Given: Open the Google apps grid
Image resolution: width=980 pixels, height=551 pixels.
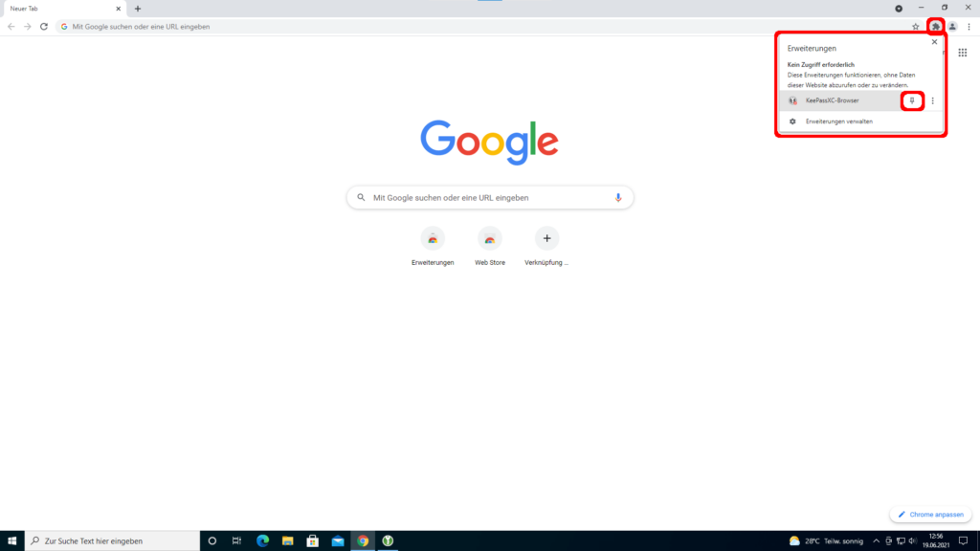Looking at the screenshot, I should click(963, 53).
